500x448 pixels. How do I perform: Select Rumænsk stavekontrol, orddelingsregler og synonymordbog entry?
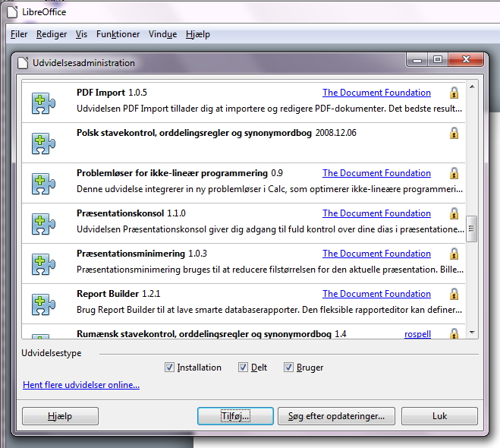coord(211,334)
